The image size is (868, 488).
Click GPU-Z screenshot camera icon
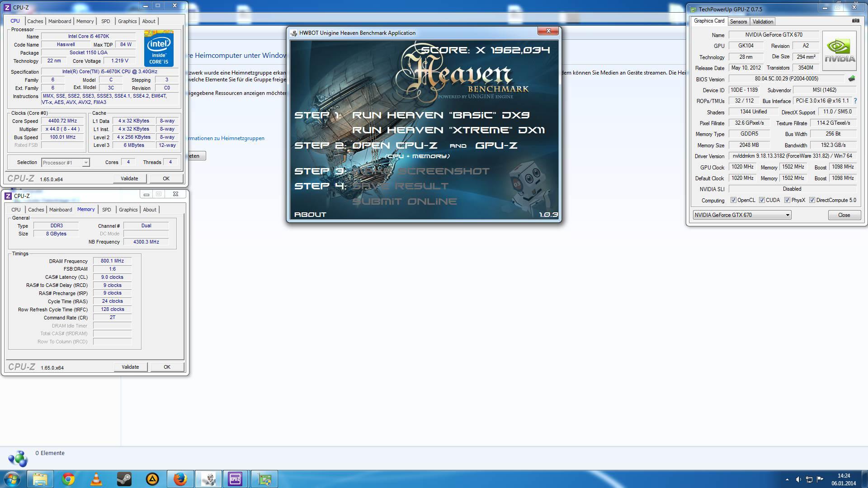click(855, 21)
